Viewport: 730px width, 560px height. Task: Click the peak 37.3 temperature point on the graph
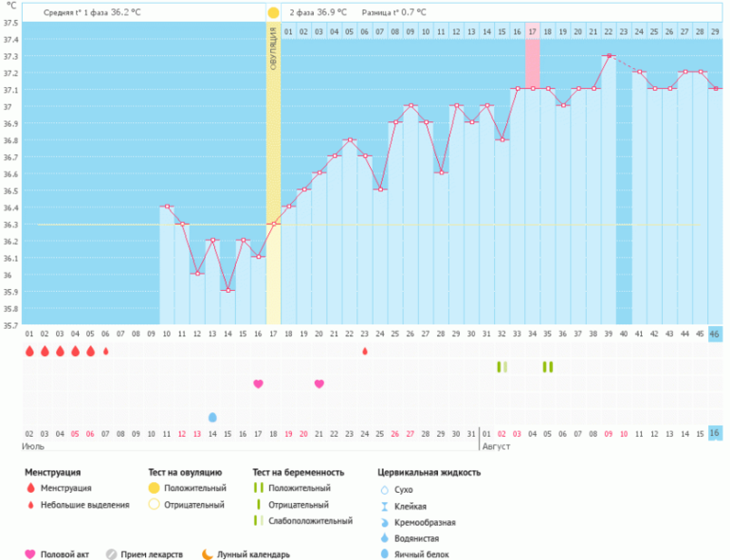coord(608,56)
